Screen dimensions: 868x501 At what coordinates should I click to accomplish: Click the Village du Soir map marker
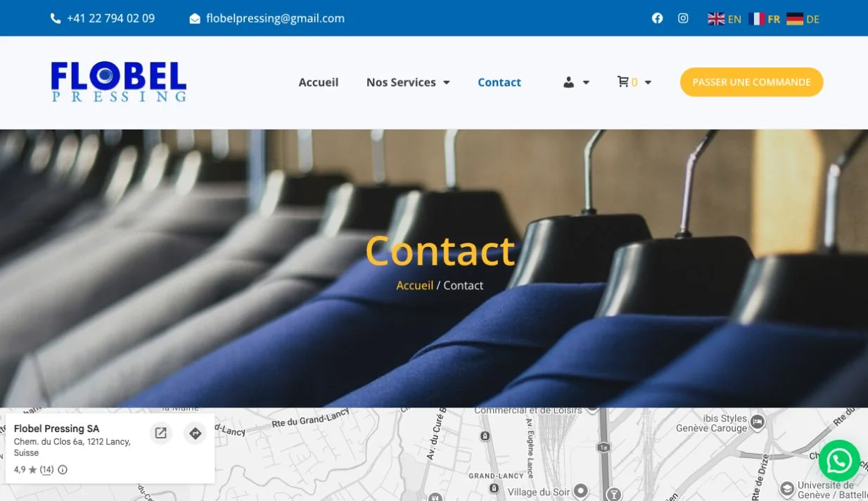(x=580, y=490)
